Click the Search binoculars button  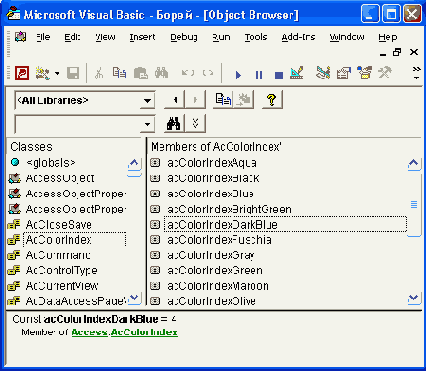[x=174, y=124]
